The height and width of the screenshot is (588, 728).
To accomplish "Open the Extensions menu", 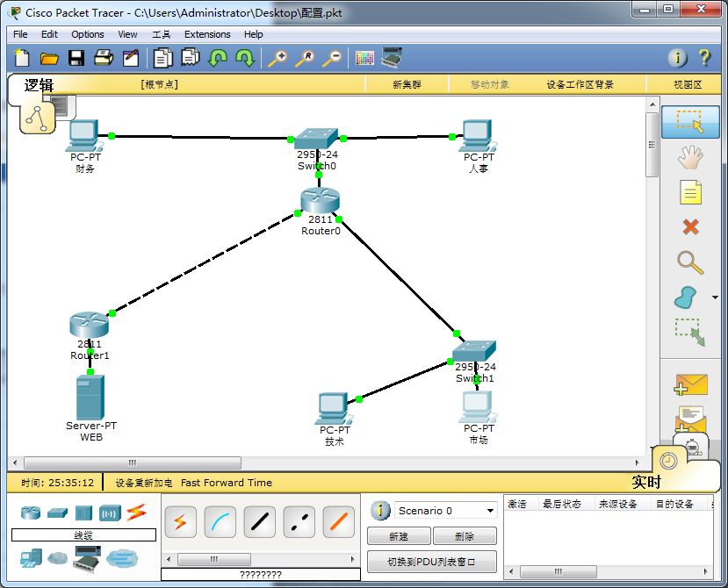I will 207,34.
